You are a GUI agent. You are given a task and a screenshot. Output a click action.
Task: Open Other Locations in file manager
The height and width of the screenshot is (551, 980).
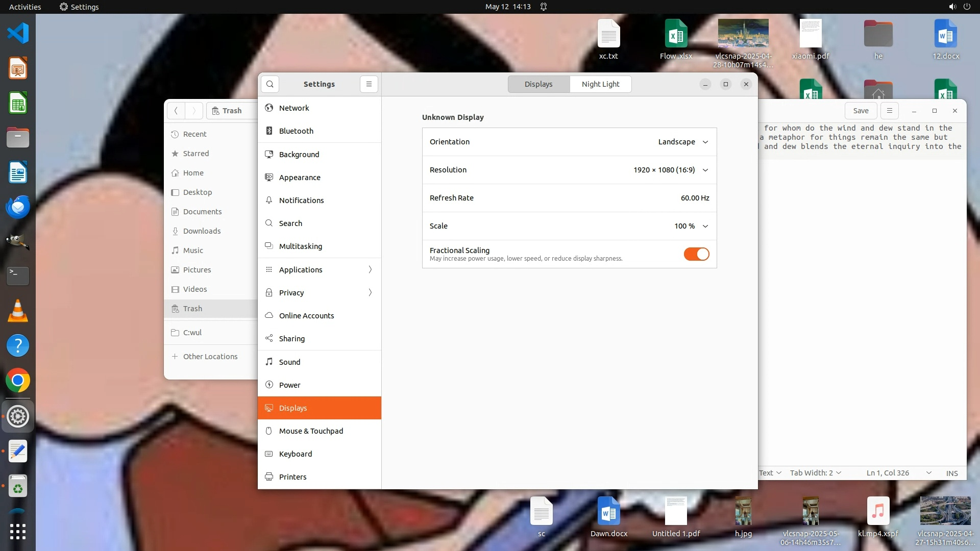[x=210, y=357]
